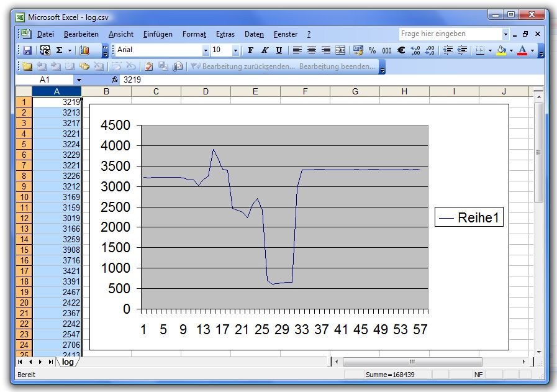The width and height of the screenshot is (557, 392).
Task: Increase indent icon
Action: (x=462, y=50)
